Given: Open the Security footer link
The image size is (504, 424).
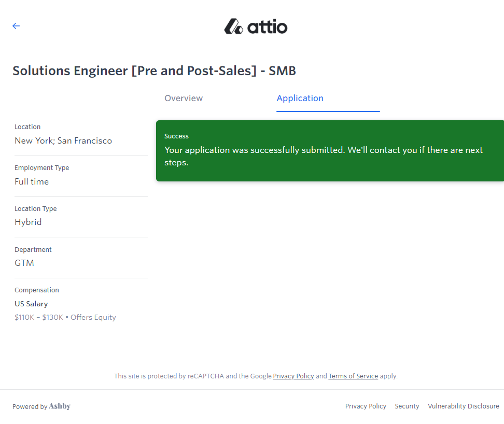Looking at the screenshot, I should (x=407, y=406).
